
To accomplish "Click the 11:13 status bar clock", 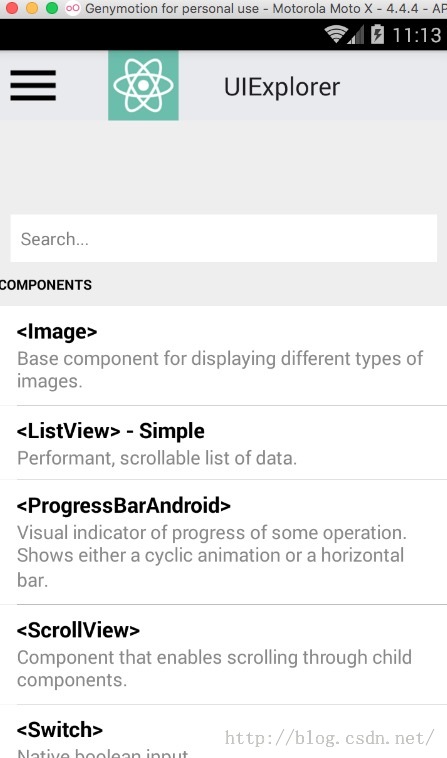I will pyautogui.click(x=417, y=35).
